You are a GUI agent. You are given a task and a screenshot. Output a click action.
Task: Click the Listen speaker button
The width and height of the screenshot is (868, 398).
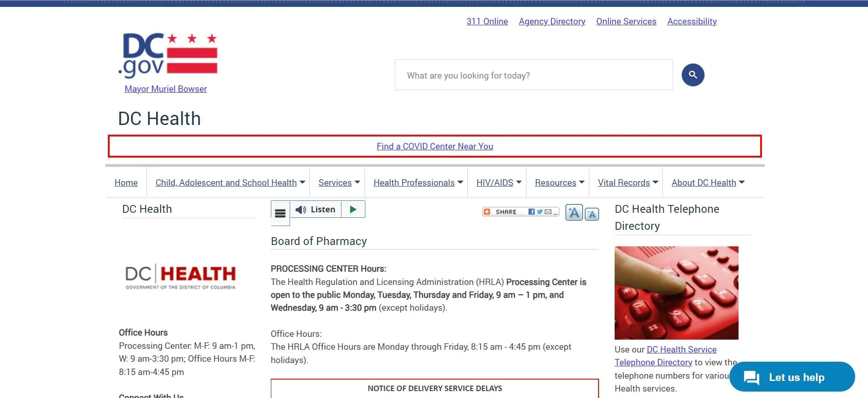[315, 210]
